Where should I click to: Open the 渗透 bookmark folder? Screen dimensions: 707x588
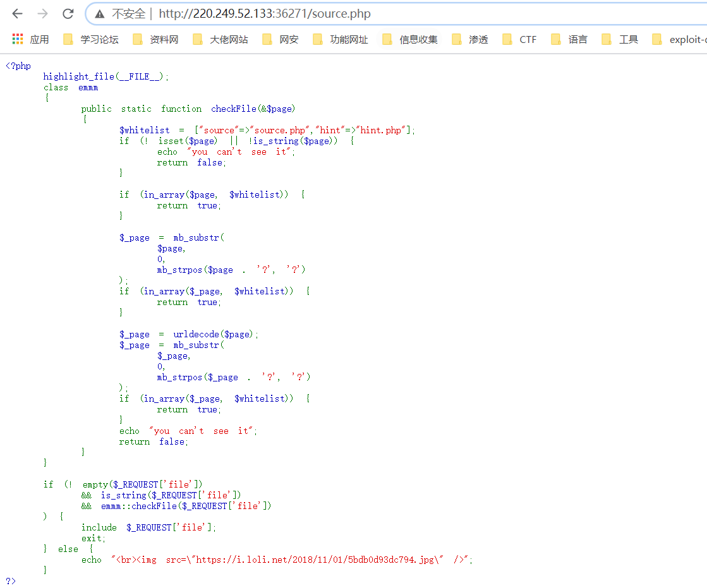click(469, 40)
